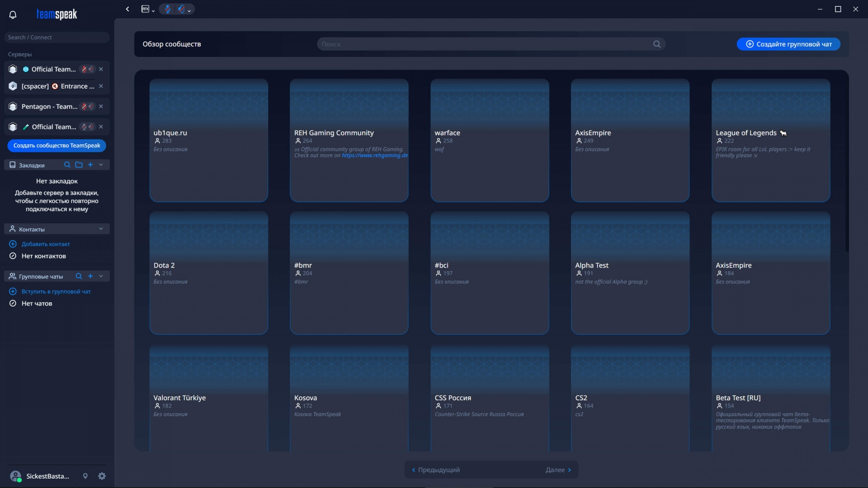
Task: Click the Групповые чаты people icon
Action: tap(13, 276)
